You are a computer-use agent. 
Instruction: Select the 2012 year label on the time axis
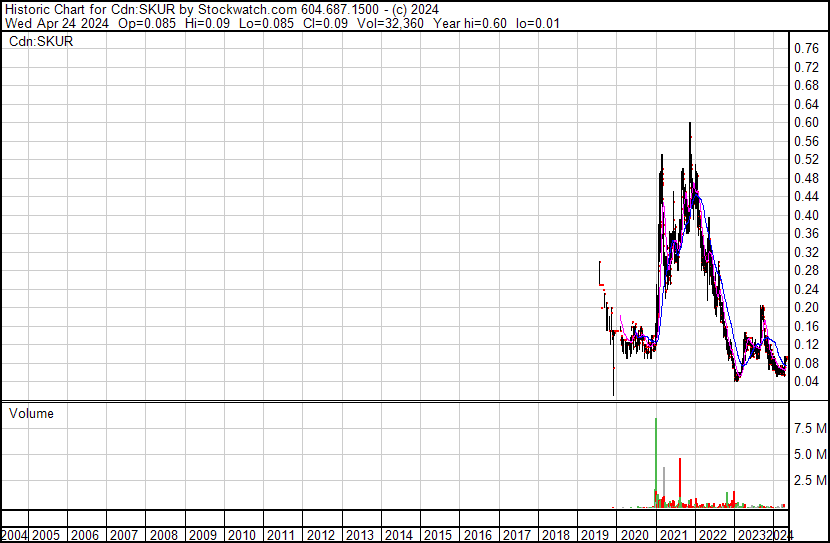(x=321, y=535)
